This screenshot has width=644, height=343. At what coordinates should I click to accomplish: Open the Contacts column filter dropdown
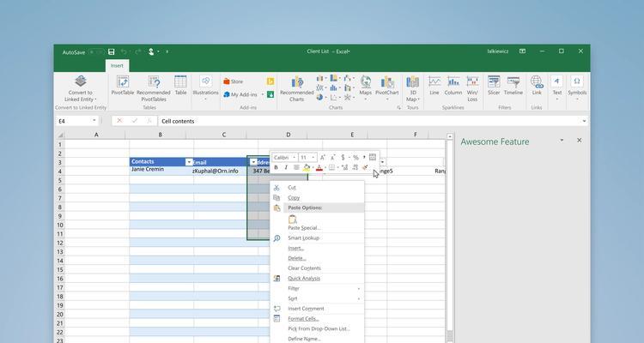pyautogui.click(x=189, y=162)
